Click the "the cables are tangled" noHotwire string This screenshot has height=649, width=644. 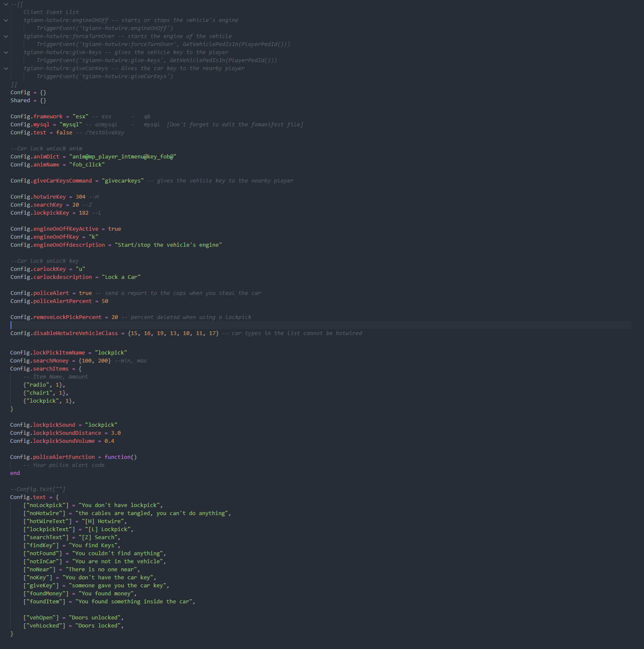pyautogui.click(x=152, y=513)
